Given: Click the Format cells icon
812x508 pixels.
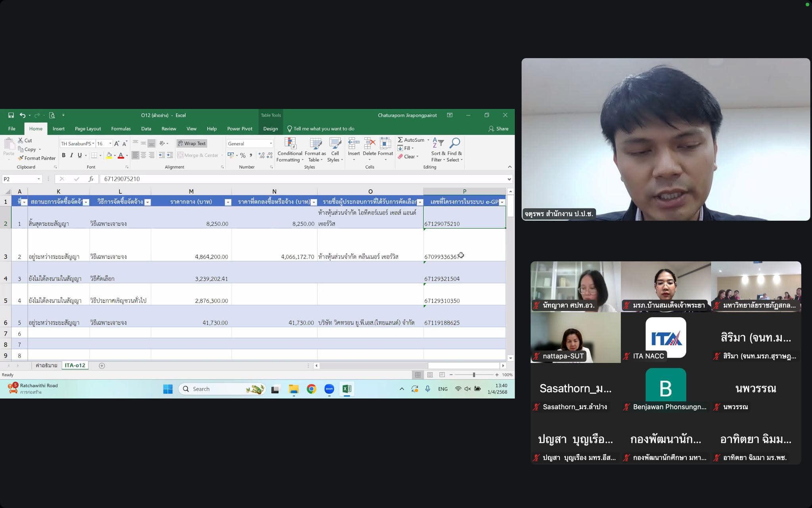Looking at the screenshot, I should (385, 143).
